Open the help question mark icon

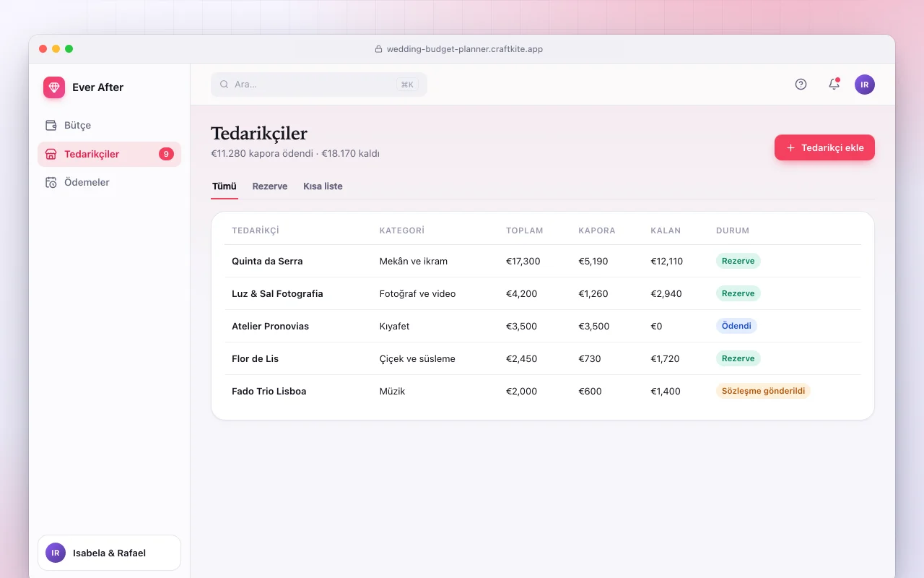click(801, 85)
